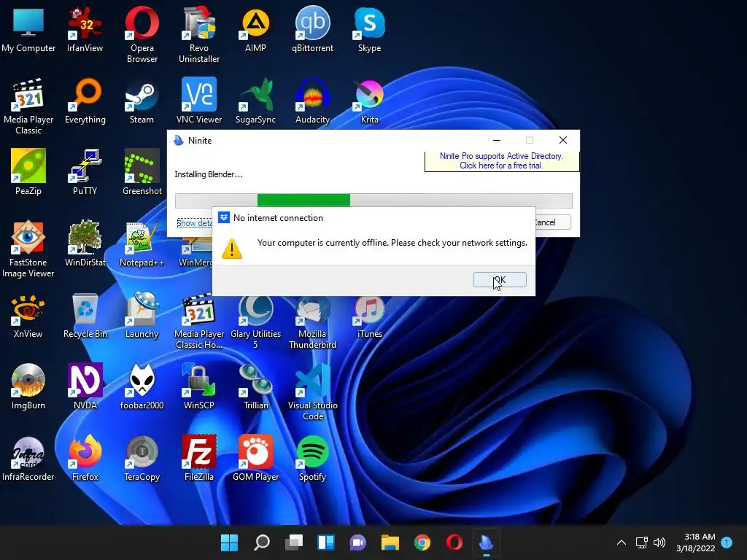Open the Windows Start menu
The image size is (747, 560).
[229, 542]
